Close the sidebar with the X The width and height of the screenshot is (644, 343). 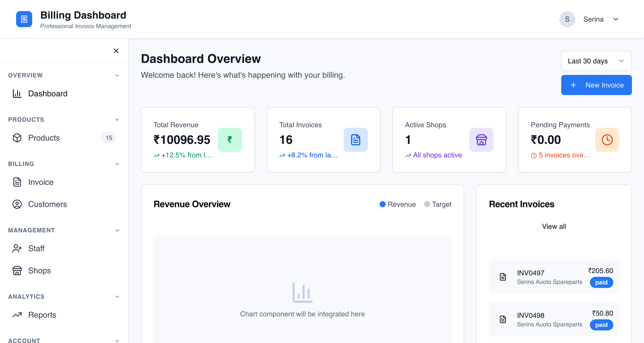coord(116,51)
